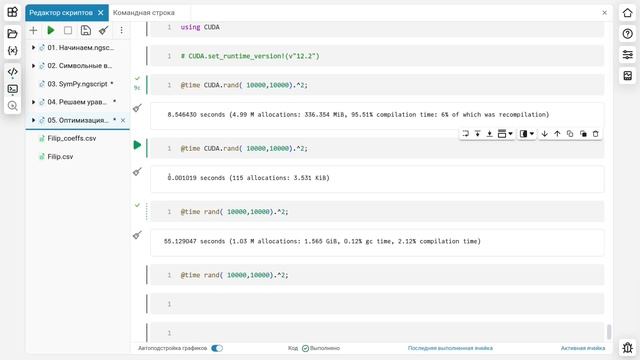Click the Выполнено status indicator
640x360 pixels.
click(321, 348)
